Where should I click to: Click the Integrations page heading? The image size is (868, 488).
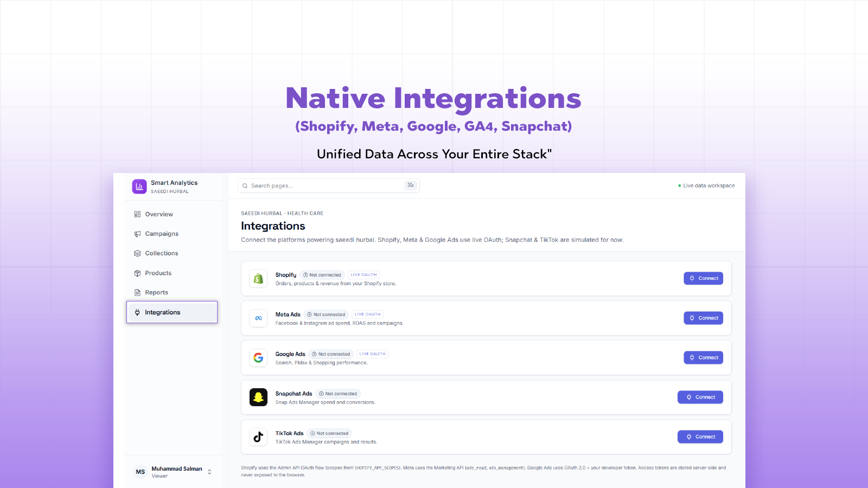(273, 226)
